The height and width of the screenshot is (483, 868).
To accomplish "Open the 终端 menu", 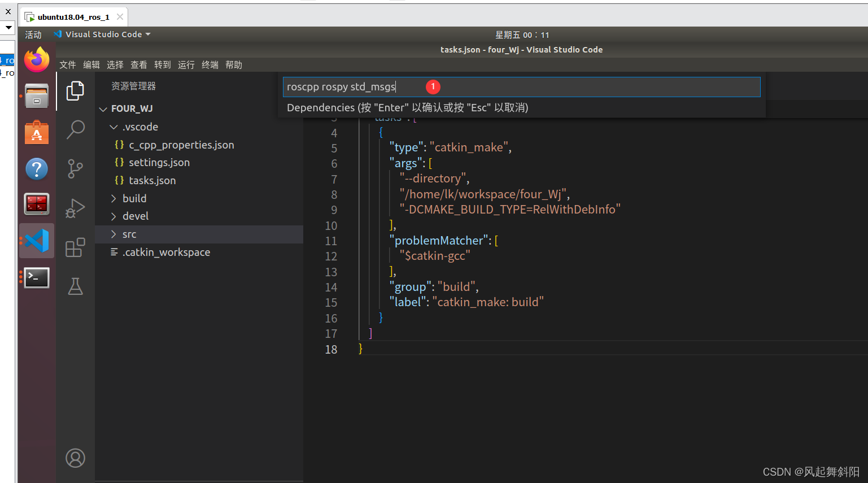I will pyautogui.click(x=210, y=65).
